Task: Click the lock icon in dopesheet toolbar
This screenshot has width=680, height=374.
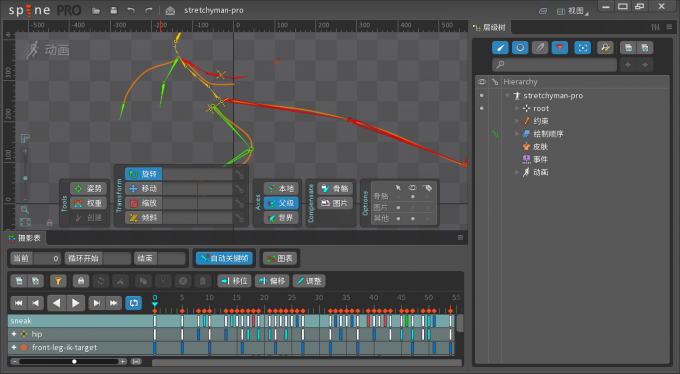Action: tap(81, 281)
